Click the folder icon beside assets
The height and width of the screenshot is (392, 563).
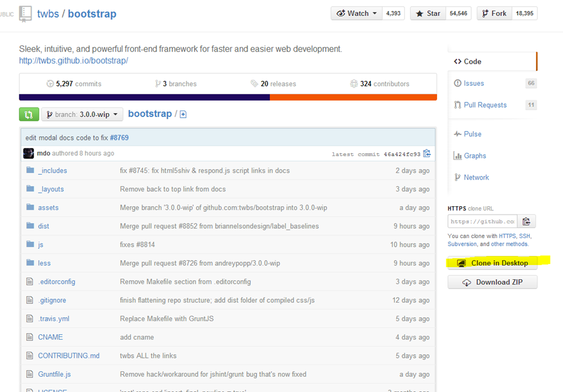30,207
